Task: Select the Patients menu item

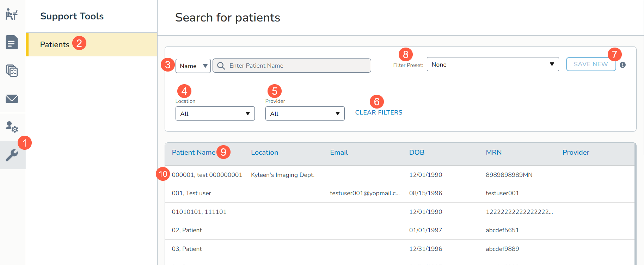Action: pos(55,45)
